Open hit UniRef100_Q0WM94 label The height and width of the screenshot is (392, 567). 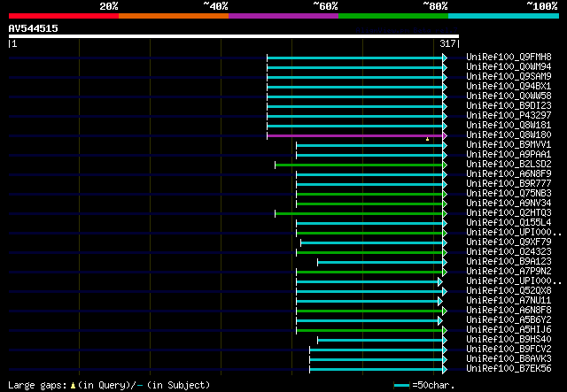[509, 67]
